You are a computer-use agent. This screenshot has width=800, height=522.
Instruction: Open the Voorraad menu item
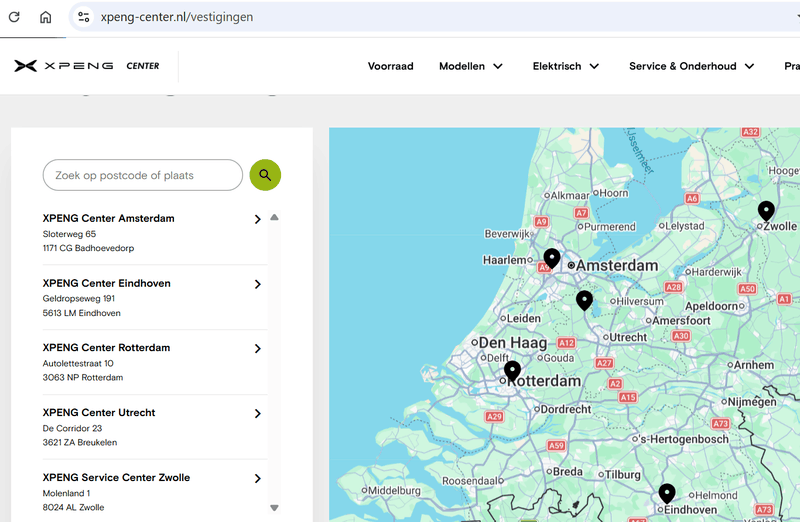(390, 66)
